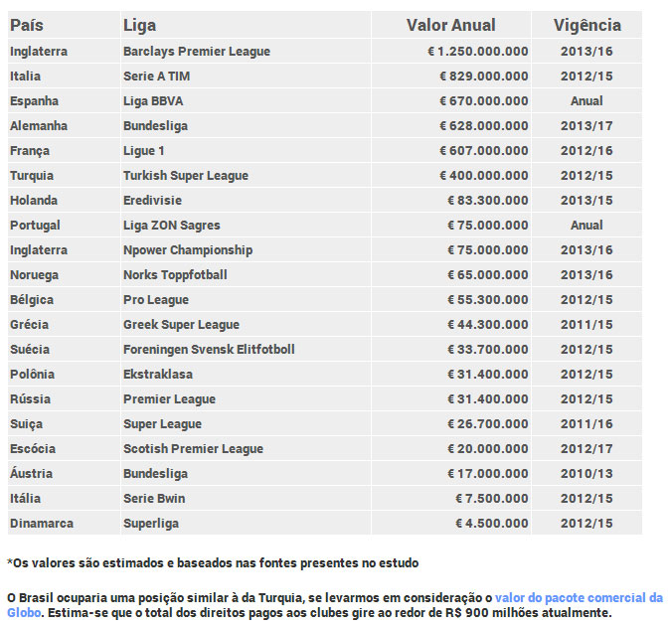The width and height of the screenshot is (672, 626).
Task: Click the 'Liga' column header
Action: 139,25
